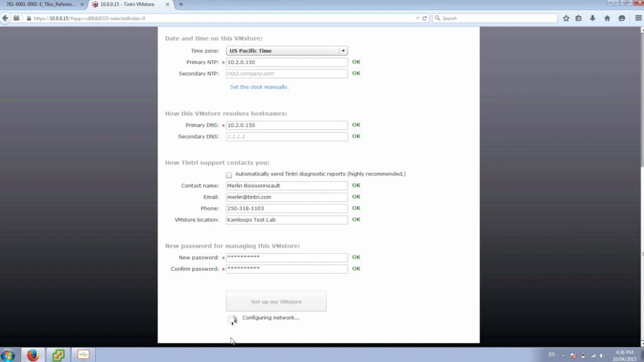This screenshot has width=644, height=362.
Task: Click the Action Center flag tray icon
Action: (573, 355)
